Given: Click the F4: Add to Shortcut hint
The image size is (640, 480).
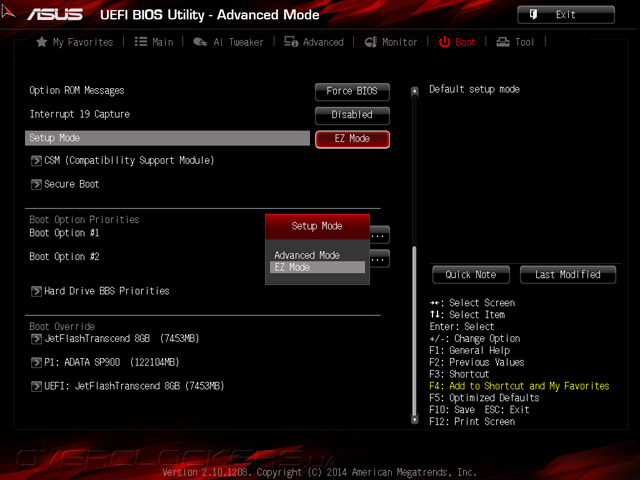Looking at the screenshot, I should click(x=519, y=386).
